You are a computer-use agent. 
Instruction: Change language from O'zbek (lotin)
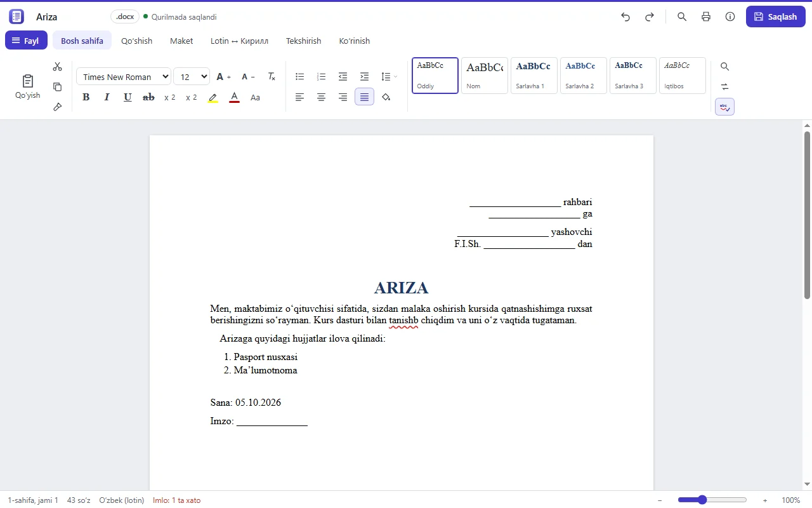tap(122, 500)
